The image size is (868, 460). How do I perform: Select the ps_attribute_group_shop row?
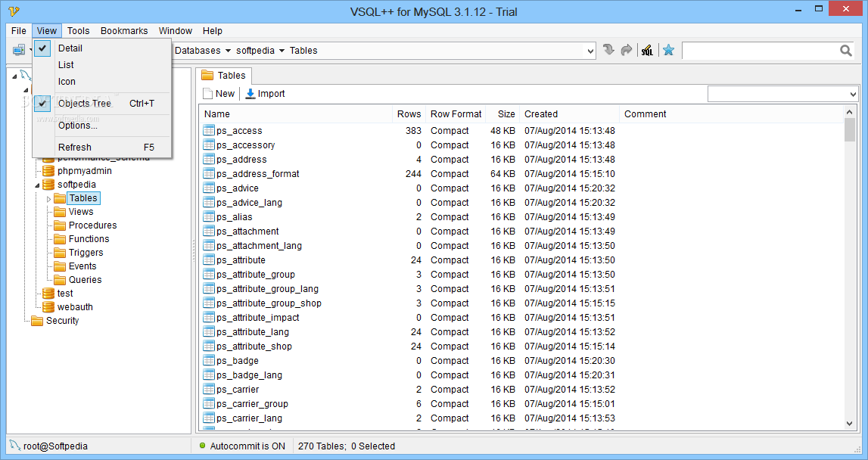[521, 303]
